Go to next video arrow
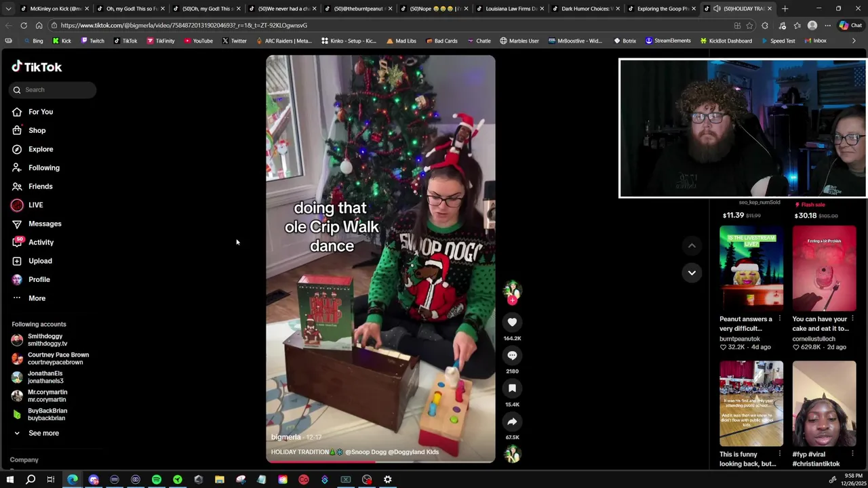This screenshot has width=868, height=488. (692, 272)
